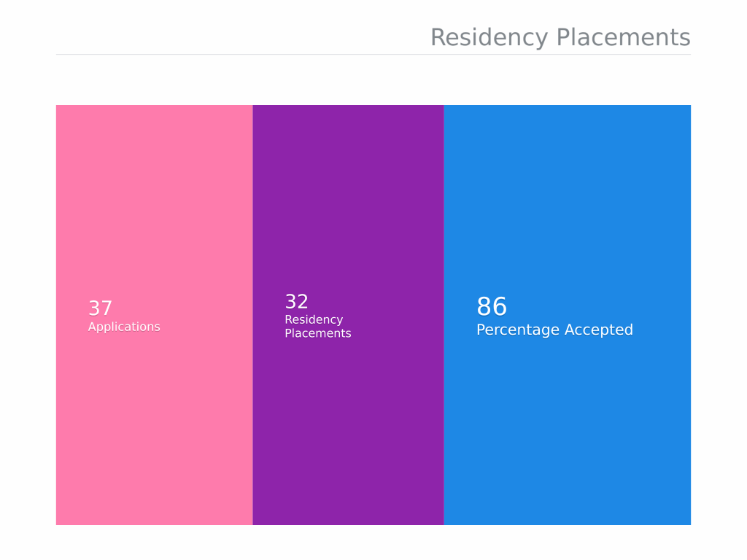Click the word Residency in gray title
747x560 pixels.
[x=489, y=38]
